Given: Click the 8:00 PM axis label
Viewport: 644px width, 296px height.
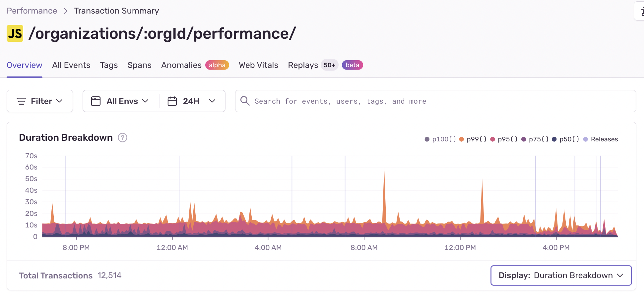Looking at the screenshot, I should click(x=76, y=248).
